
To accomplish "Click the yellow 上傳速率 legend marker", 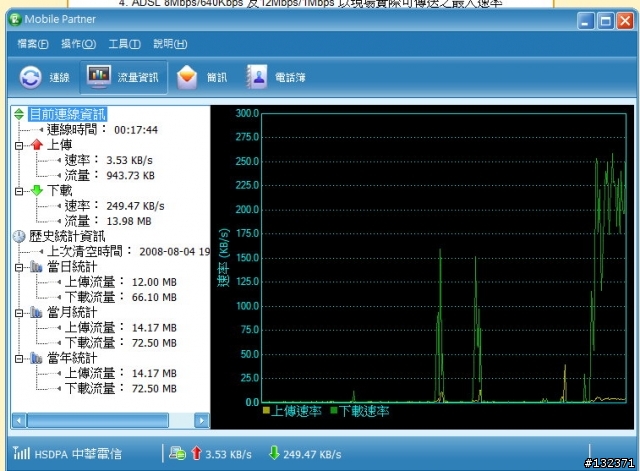I will coord(267,410).
